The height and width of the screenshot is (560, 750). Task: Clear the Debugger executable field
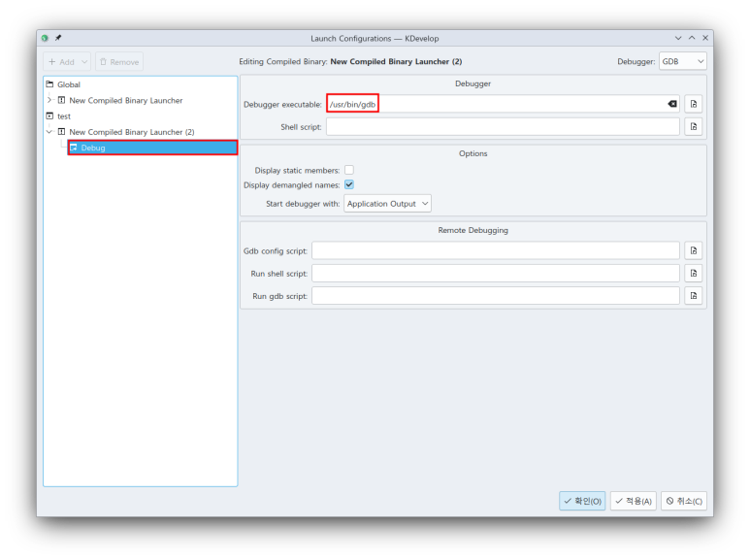672,104
